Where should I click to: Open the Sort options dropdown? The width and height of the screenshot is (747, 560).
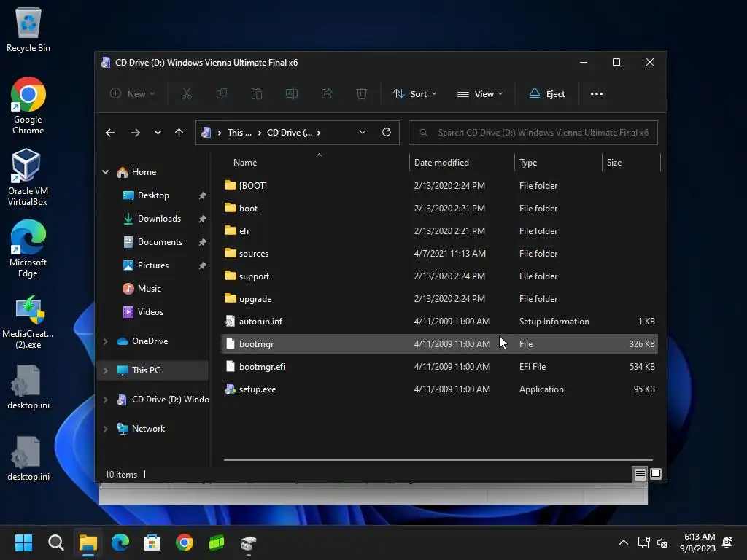(x=414, y=94)
